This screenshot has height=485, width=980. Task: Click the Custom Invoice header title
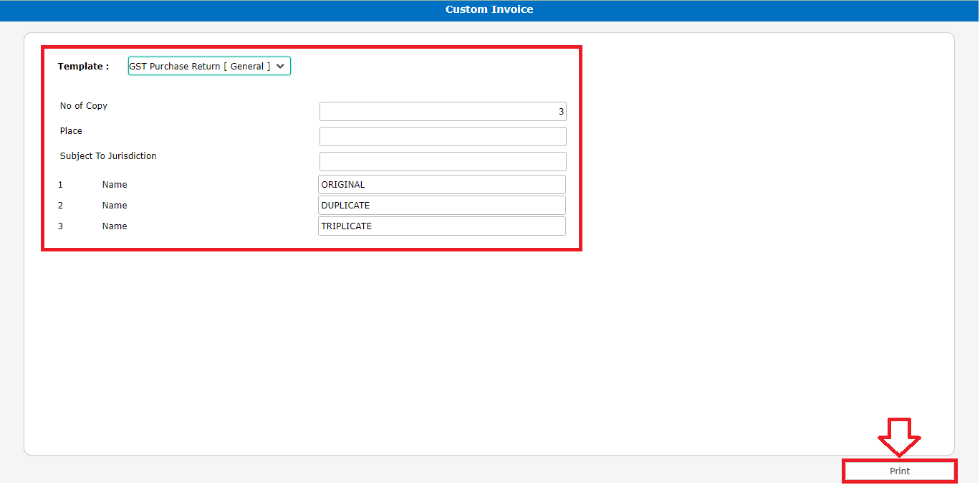489,9
